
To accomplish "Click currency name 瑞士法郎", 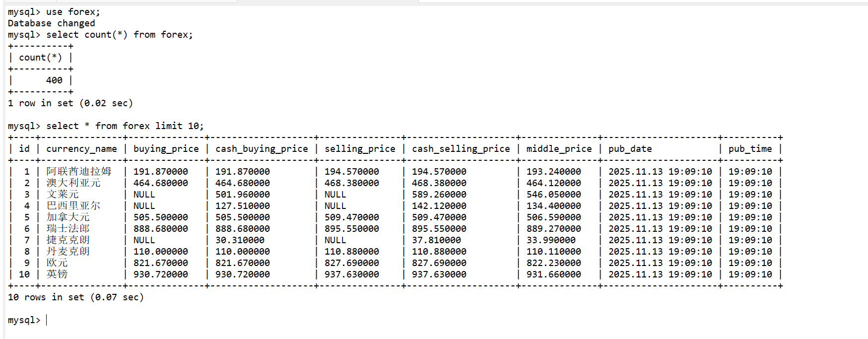I will (x=68, y=229).
